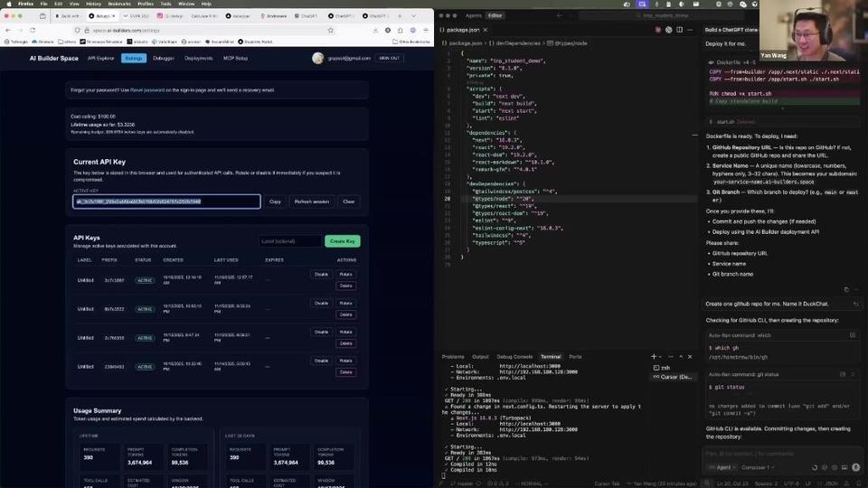
Task: Open the History menu in the menu bar
Action: [x=93, y=4]
